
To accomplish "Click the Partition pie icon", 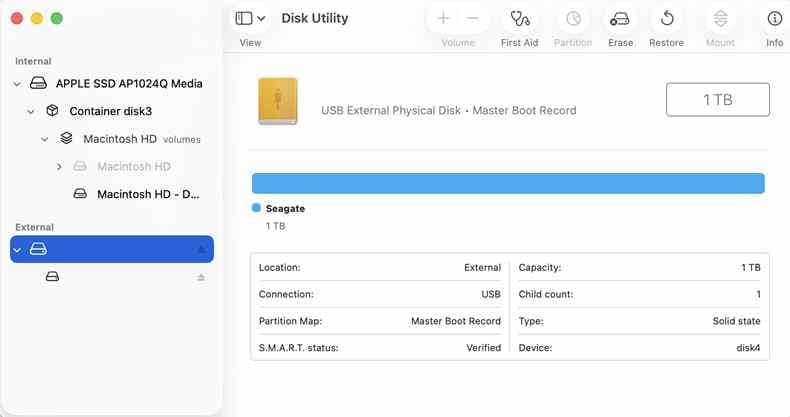I will (x=573, y=19).
